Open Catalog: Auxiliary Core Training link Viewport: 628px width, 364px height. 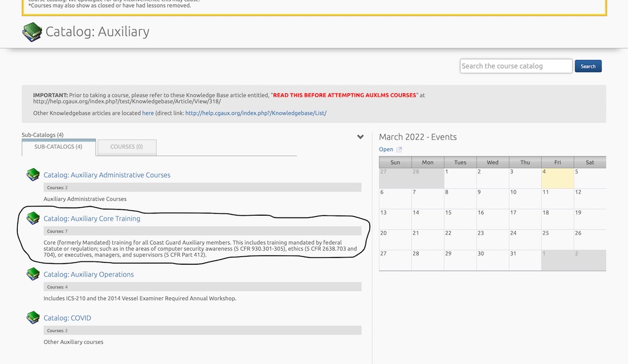(x=92, y=219)
